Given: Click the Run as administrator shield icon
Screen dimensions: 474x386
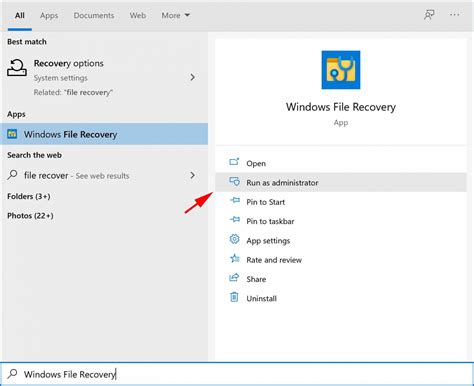Looking at the screenshot, I should pos(234,182).
